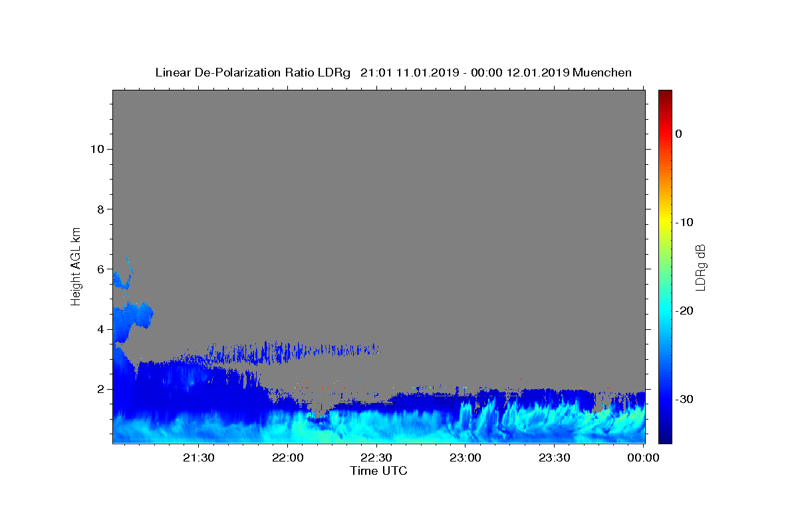This screenshot has width=798, height=532.
Task: Click the 'Time UTC' axis label
Action: 378,471
